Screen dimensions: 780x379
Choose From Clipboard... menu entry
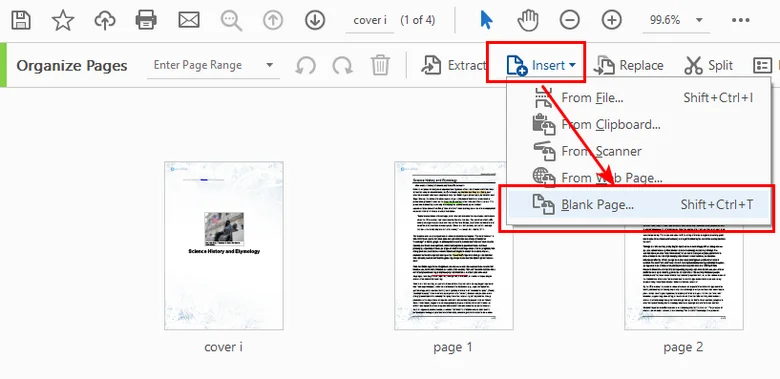click(639, 124)
